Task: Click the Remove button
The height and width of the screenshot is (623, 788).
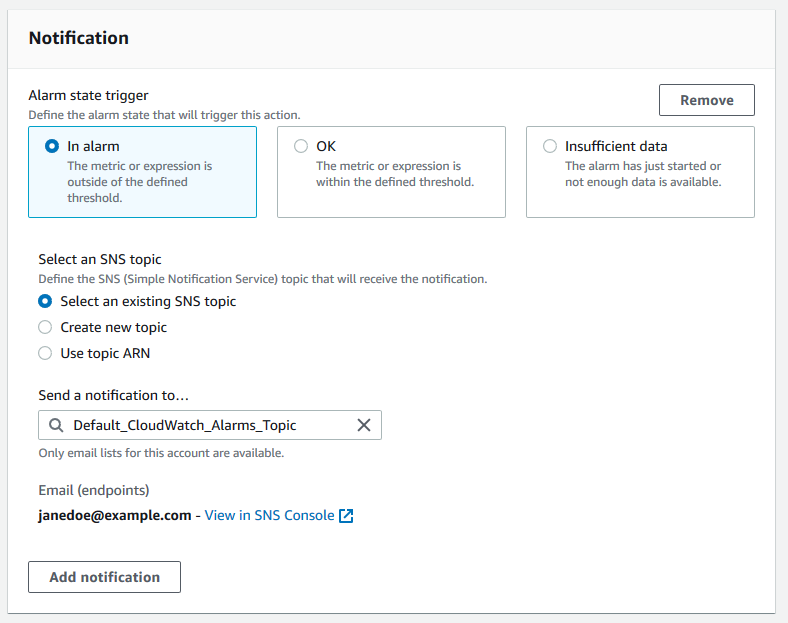Action: click(x=706, y=100)
